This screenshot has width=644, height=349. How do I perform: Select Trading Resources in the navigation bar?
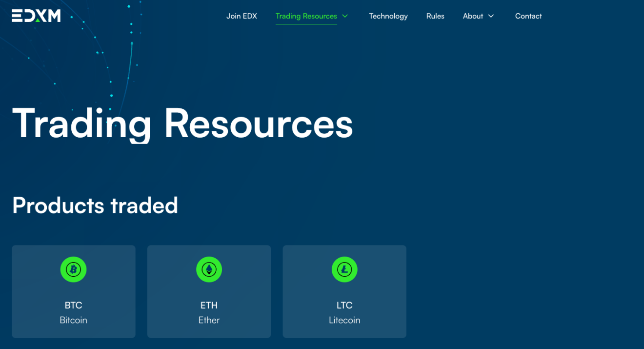tap(306, 16)
